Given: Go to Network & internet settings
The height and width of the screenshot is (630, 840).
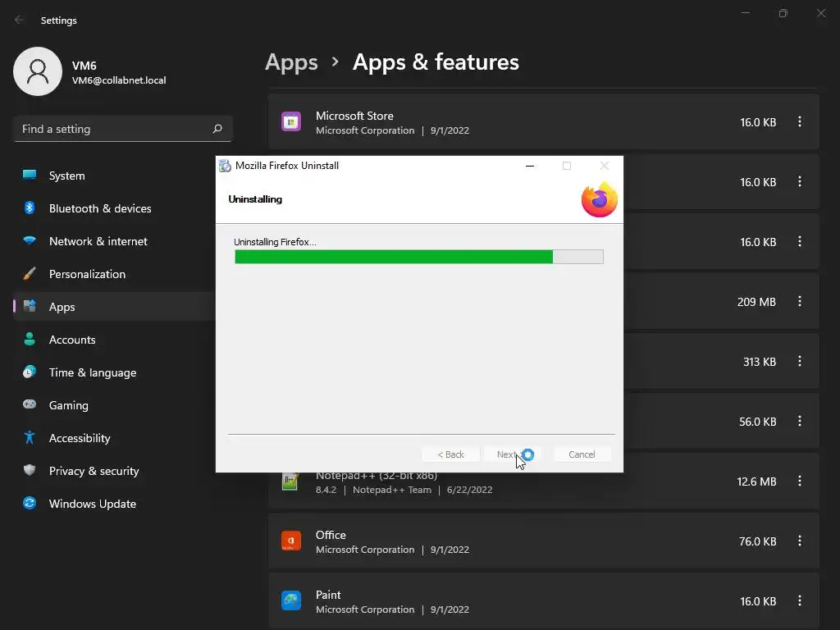Looking at the screenshot, I should (x=98, y=241).
